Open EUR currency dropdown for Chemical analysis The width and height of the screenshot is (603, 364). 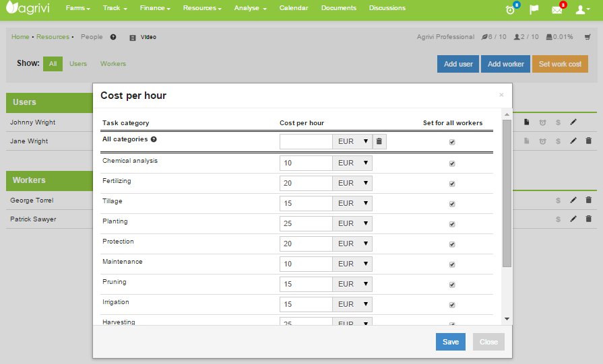click(x=352, y=163)
